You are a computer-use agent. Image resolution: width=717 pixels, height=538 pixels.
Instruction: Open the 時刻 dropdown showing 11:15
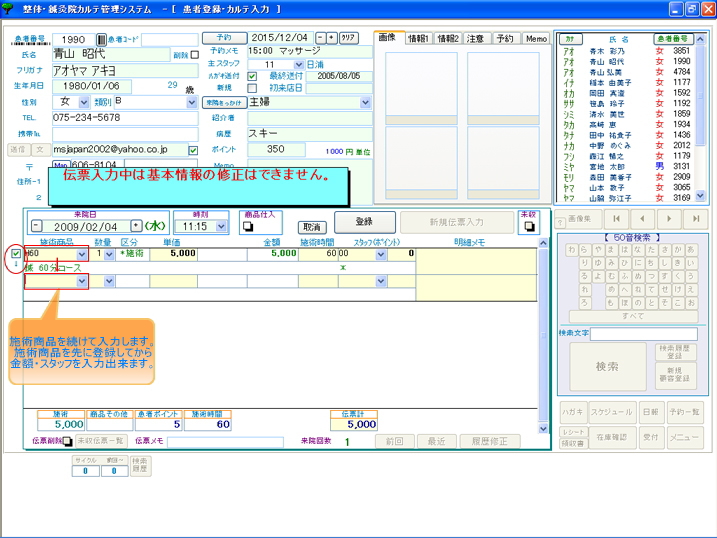pyautogui.click(x=221, y=226)
